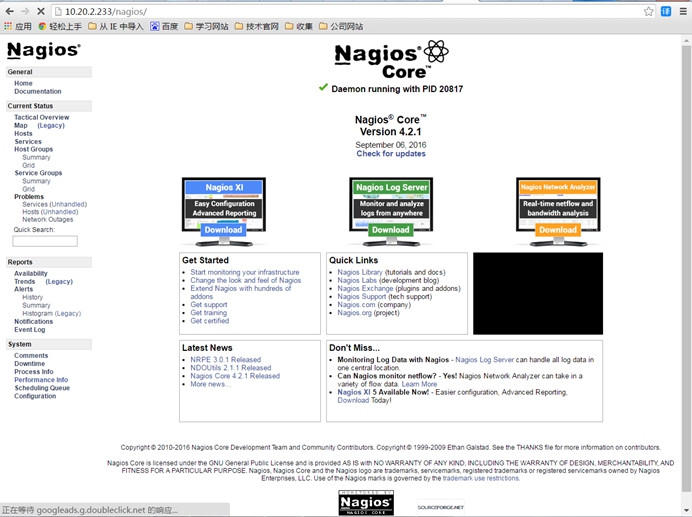Open the 轻松上手 bookmark
692x517 pixels.
[x=60, y=26]
